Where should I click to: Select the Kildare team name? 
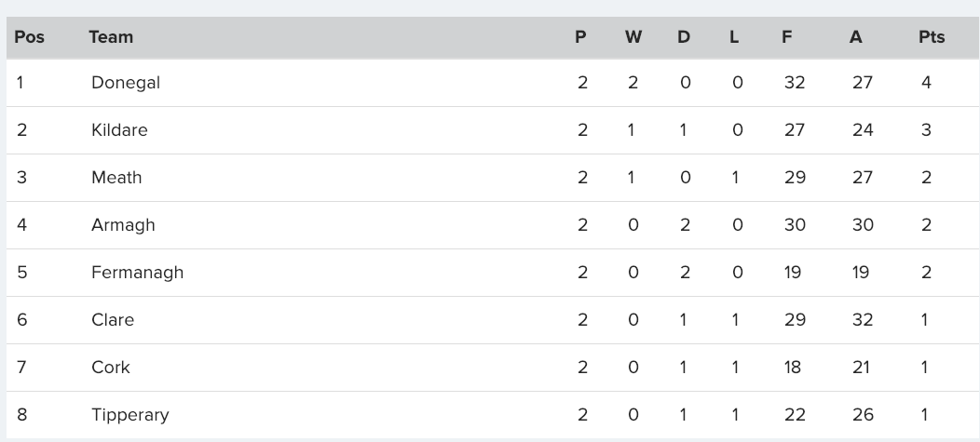(119, 130)
